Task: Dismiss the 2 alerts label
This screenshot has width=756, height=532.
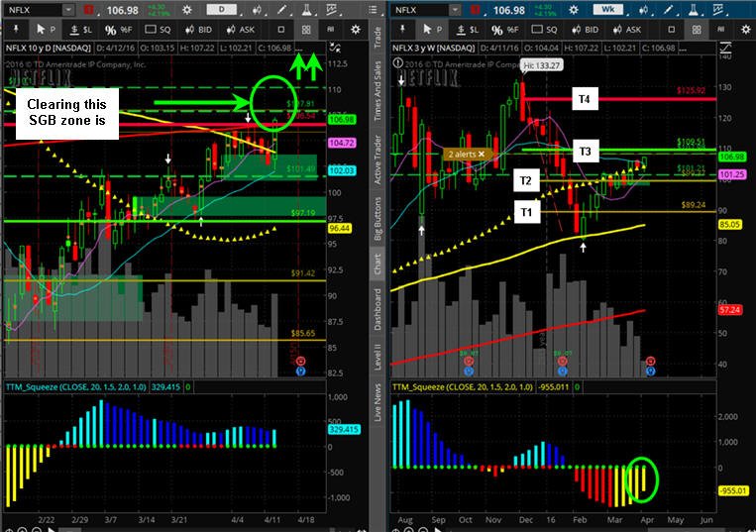Action: (x=481, y=155)
